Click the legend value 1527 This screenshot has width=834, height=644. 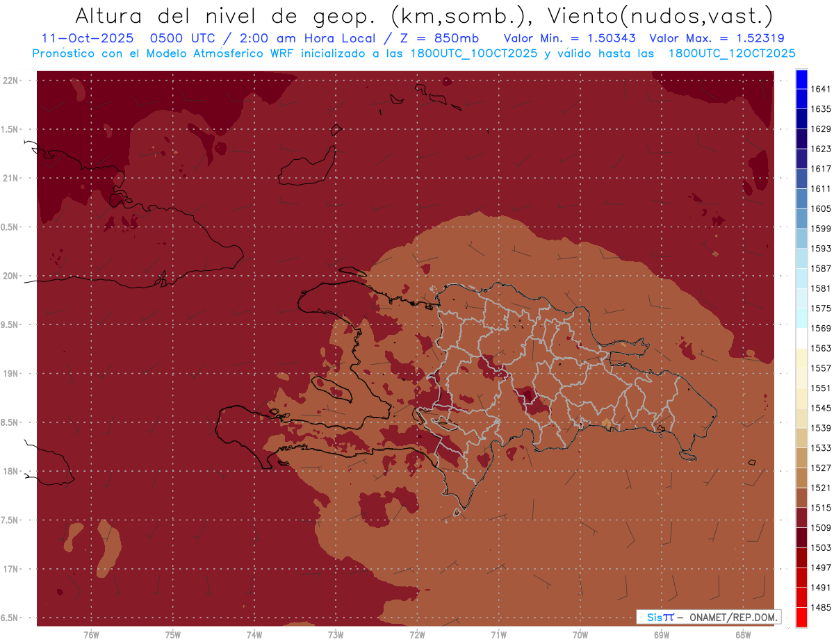coord(821,468)
